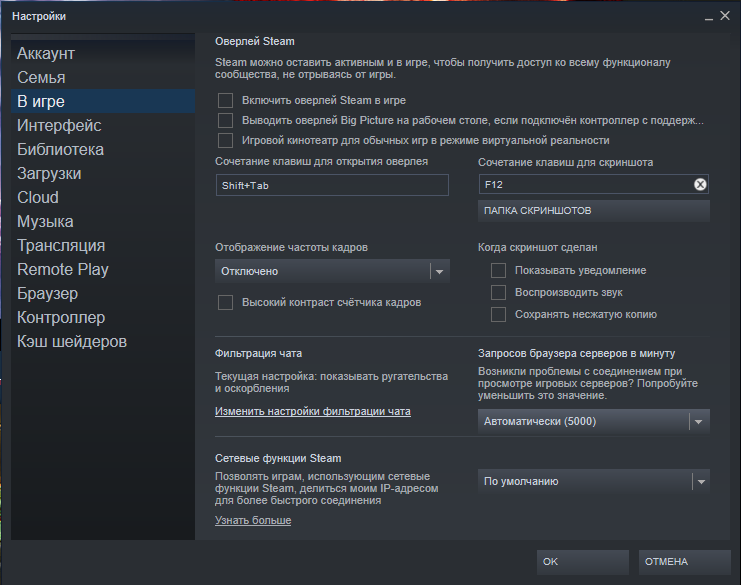This screenshot has height=585, width=741.
Task: Open the Семья settings section
Action: click(x=103, y=77)
